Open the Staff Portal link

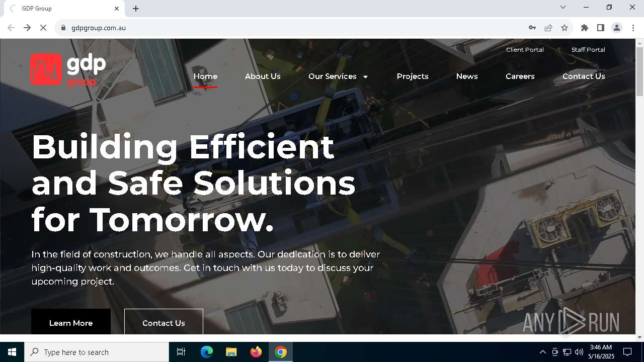tap(588, 50)
